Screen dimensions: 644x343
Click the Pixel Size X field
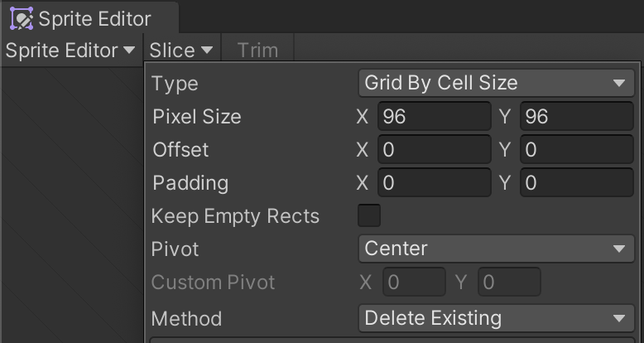point(435,116)
